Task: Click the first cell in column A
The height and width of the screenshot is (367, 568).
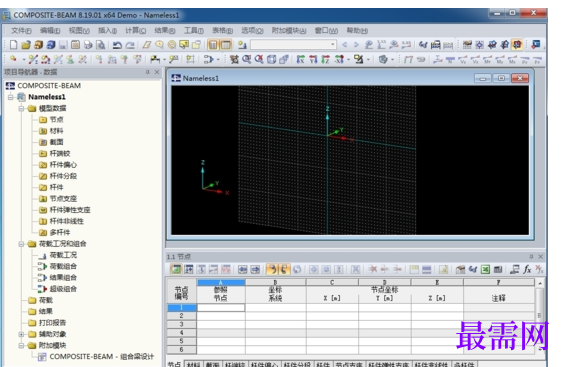Action: (x=221, y=308)
